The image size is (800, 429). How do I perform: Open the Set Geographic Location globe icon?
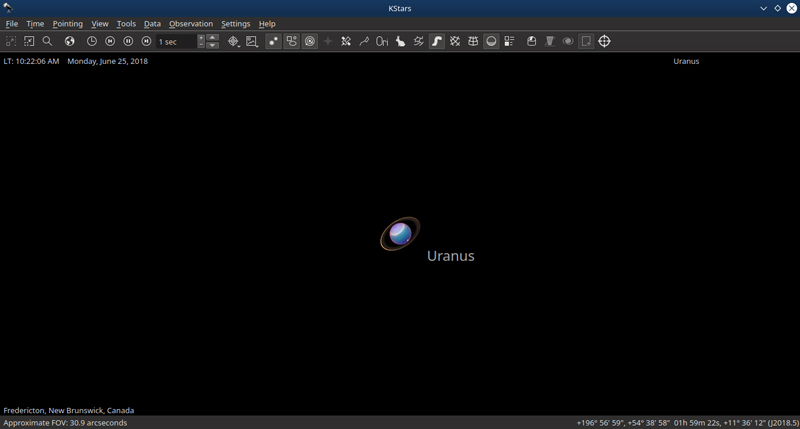point(70,41)
